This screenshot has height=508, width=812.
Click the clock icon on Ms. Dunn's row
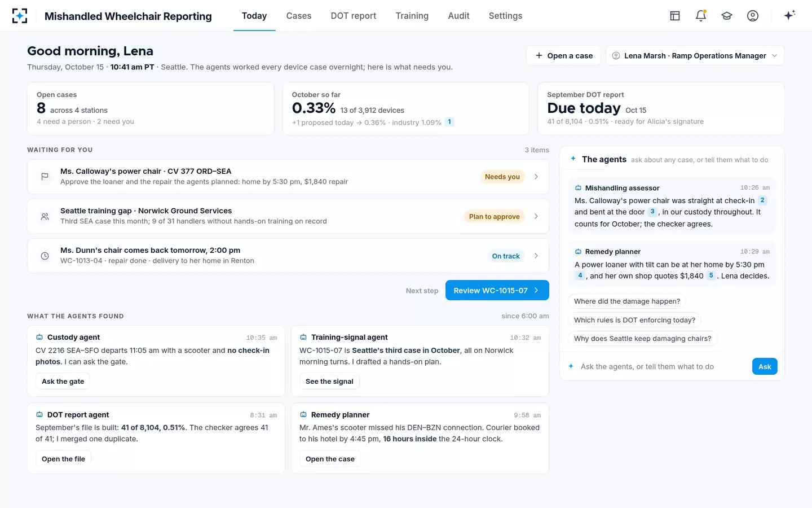coord(45,256)
